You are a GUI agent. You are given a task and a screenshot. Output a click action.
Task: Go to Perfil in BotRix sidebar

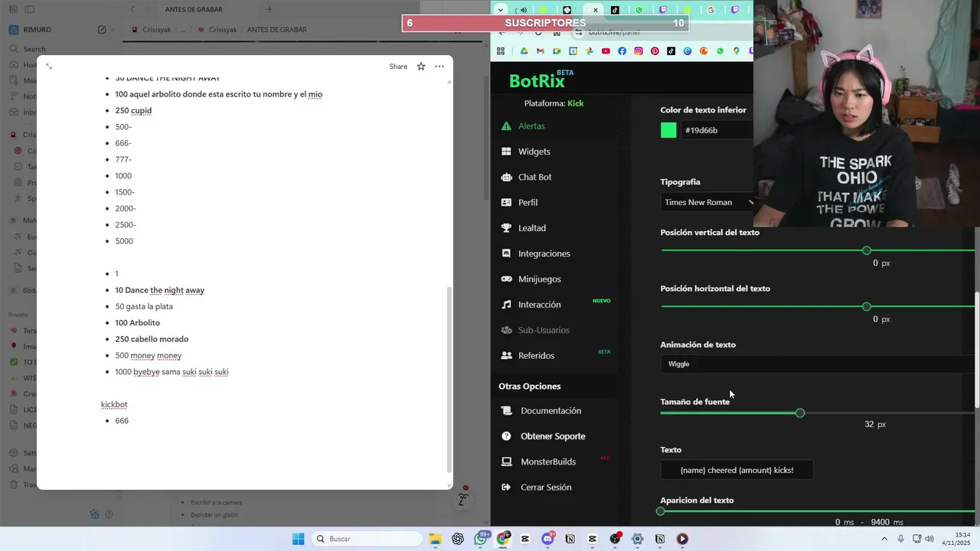pos(528,203)
